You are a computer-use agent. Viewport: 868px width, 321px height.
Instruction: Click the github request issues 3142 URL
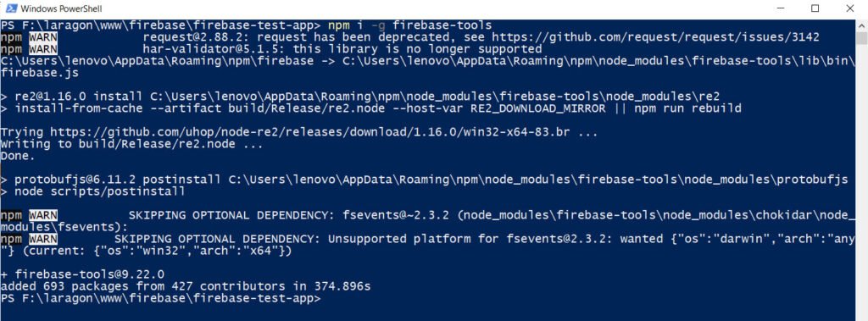coord(655,37)
